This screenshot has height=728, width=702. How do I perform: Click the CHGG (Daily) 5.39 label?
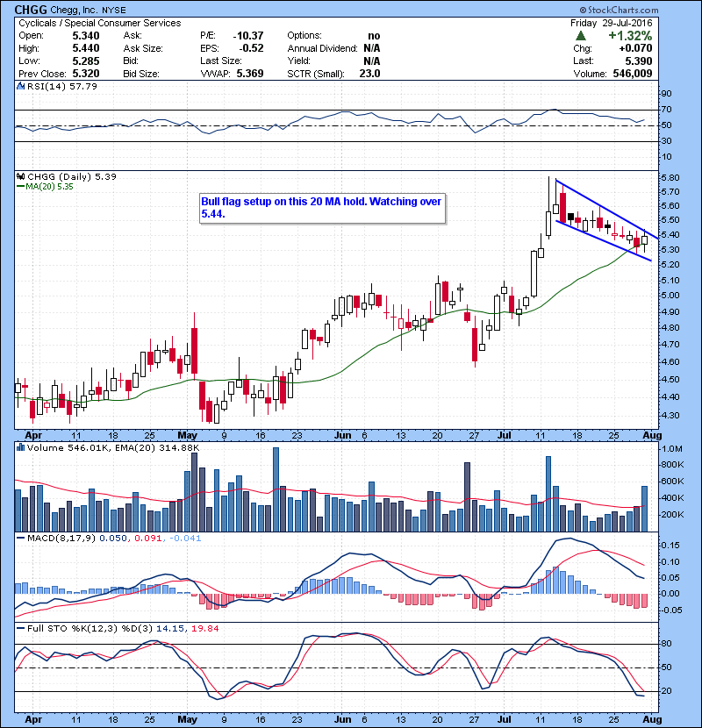click(x=72, y=176)
